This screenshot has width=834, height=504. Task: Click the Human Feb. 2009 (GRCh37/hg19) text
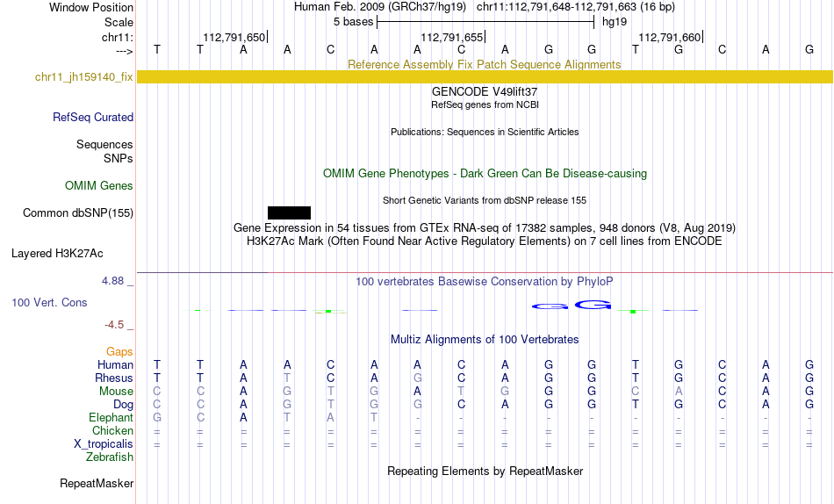pyautogui.click(x=380, y=7)
